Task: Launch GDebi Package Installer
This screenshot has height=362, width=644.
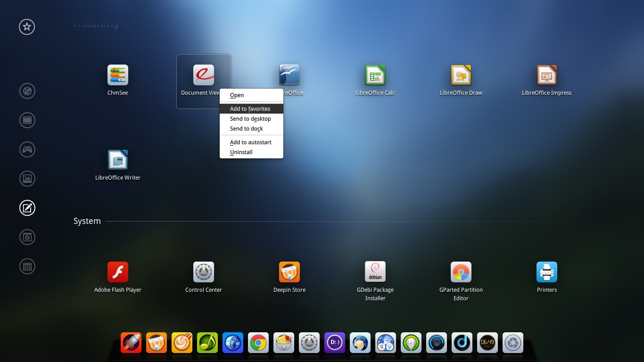Action: pyautogui.click(x=375, y=272)
